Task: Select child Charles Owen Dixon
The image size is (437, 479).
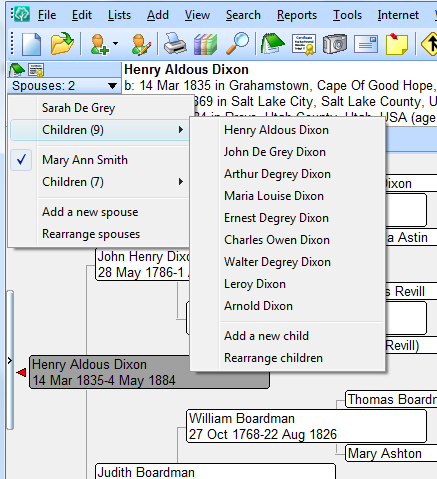Action: click(287, 240)
